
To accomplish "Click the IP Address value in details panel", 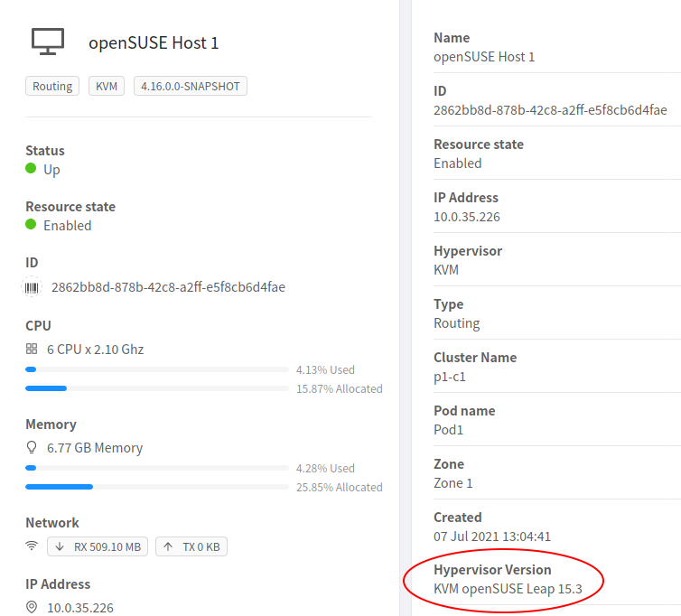I will (466, 217).
